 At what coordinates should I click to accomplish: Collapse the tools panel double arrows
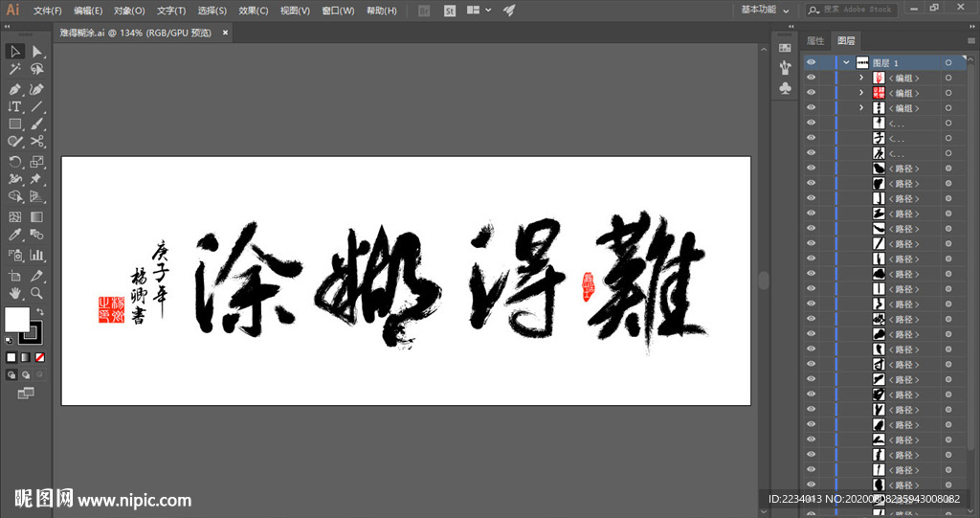(7, 27)
